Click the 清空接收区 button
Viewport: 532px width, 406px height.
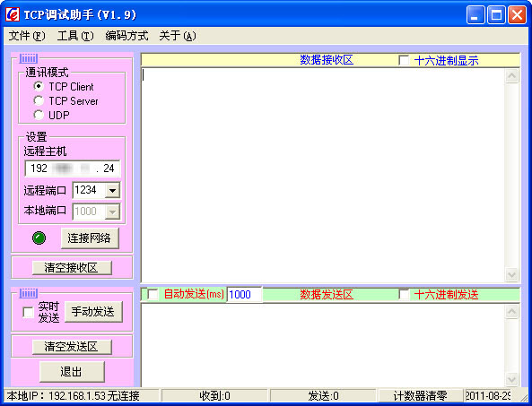[72, 268]
